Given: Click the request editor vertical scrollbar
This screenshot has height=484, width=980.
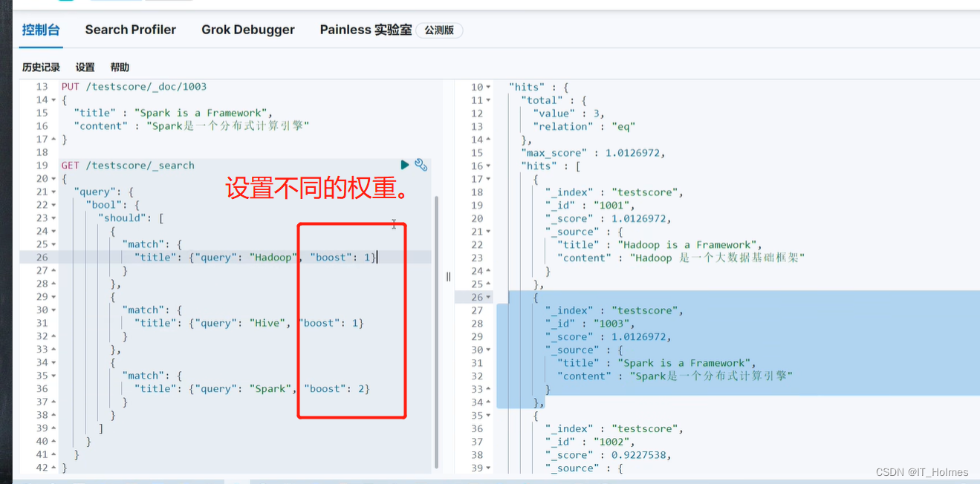Looking at the screenshot, I should (435, 330).
